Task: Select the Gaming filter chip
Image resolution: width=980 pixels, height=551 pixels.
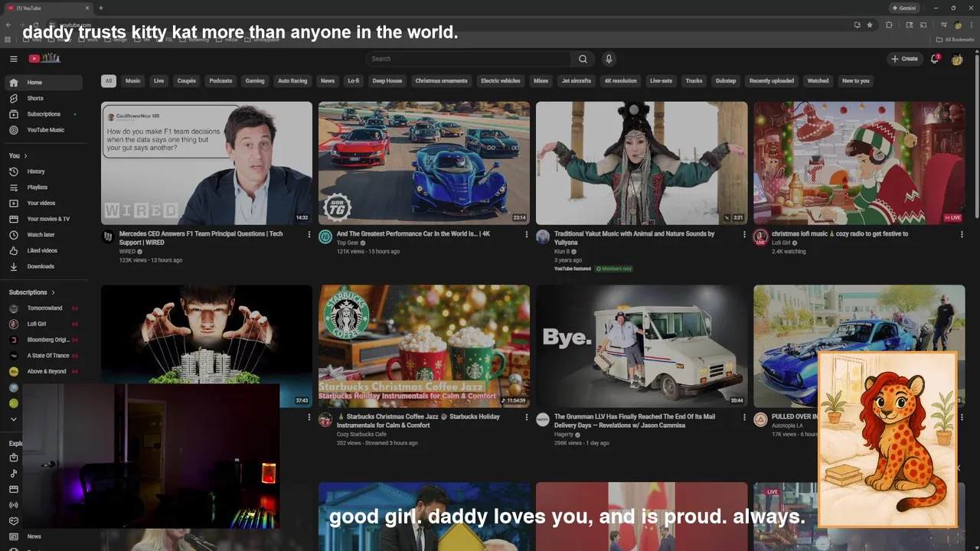Action: click(x=255, y=80)
